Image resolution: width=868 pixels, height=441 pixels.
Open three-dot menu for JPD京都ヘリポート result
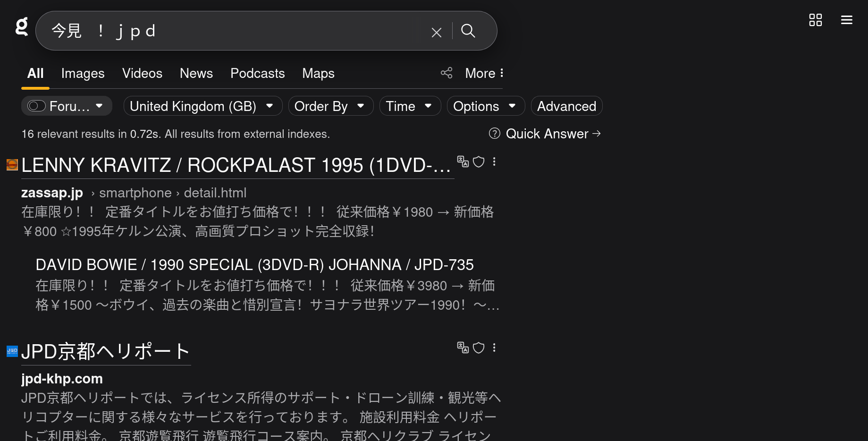(x=494, y=348)
